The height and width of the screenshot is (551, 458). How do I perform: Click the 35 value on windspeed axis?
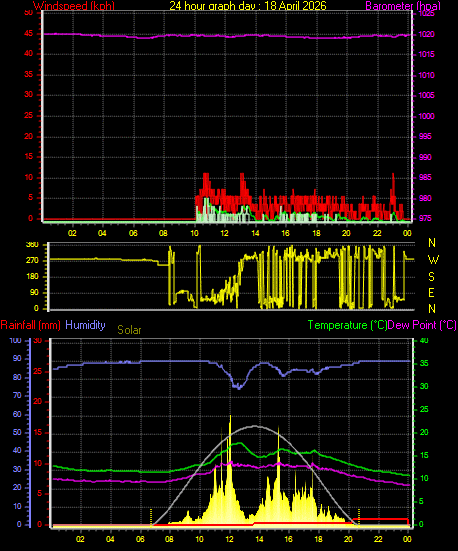tap(28, 74)
